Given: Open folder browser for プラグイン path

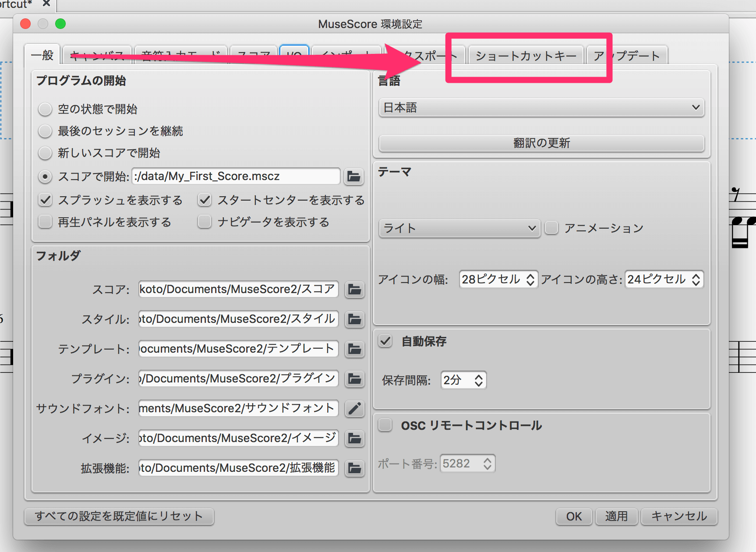Looking at the screenshot, I should [354, 379].
